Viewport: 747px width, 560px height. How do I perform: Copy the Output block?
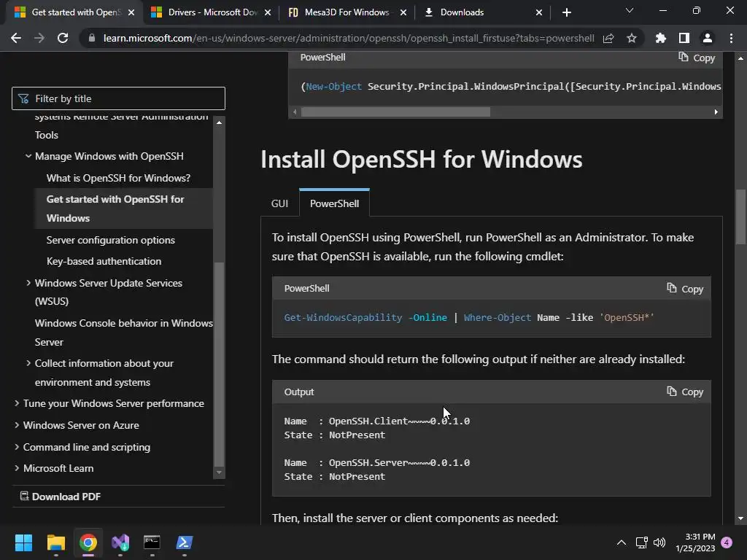[685, 392]
